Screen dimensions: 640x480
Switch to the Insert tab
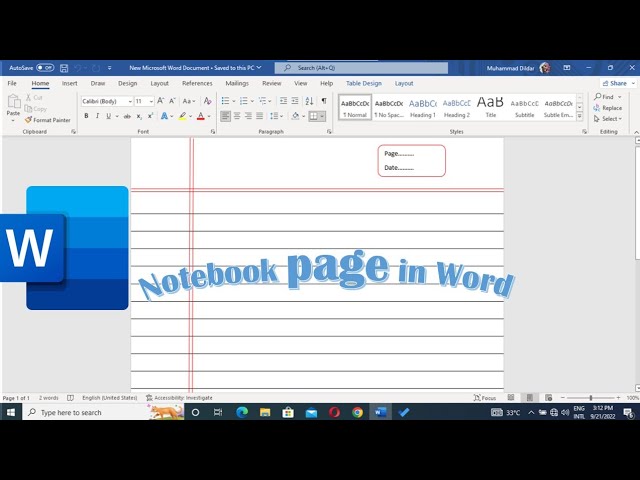click(69, 83)
